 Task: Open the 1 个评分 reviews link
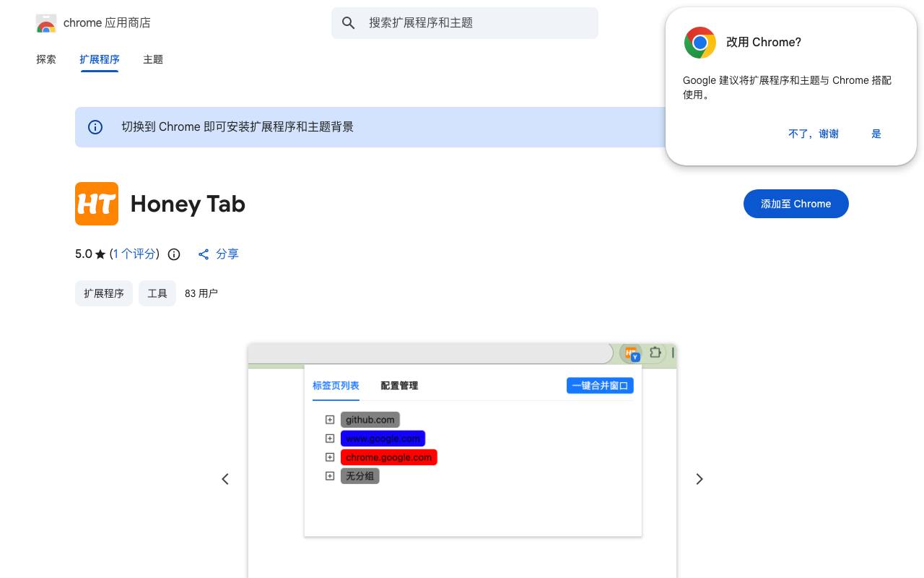pos(134,254)
